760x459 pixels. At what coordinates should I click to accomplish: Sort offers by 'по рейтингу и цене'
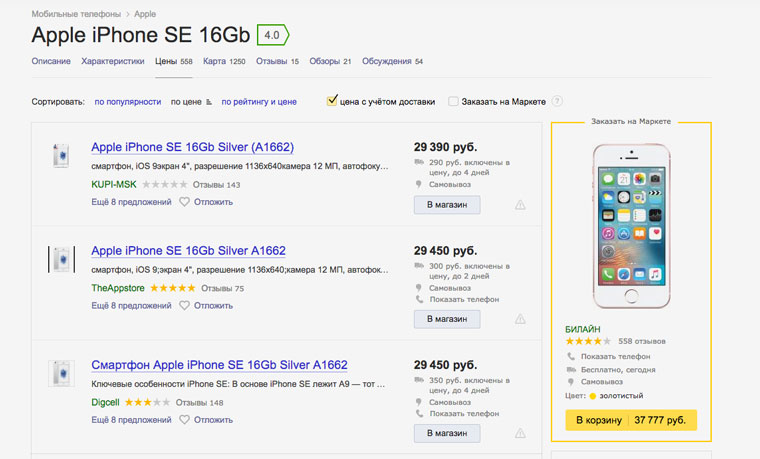tap(259, 102)
